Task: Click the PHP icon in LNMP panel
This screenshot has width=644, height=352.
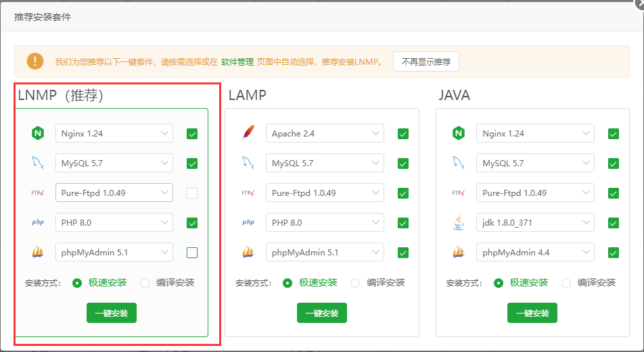Action: click(38, 222)
